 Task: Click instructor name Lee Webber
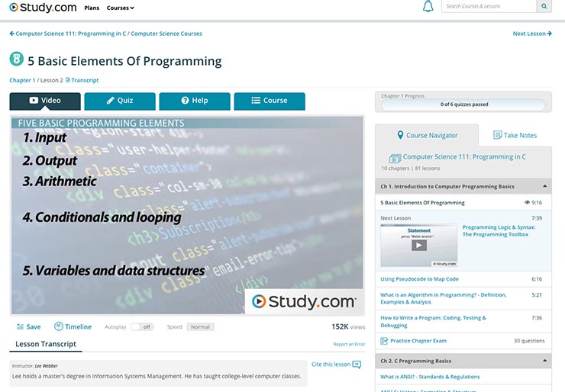click(x=46, y=366)
